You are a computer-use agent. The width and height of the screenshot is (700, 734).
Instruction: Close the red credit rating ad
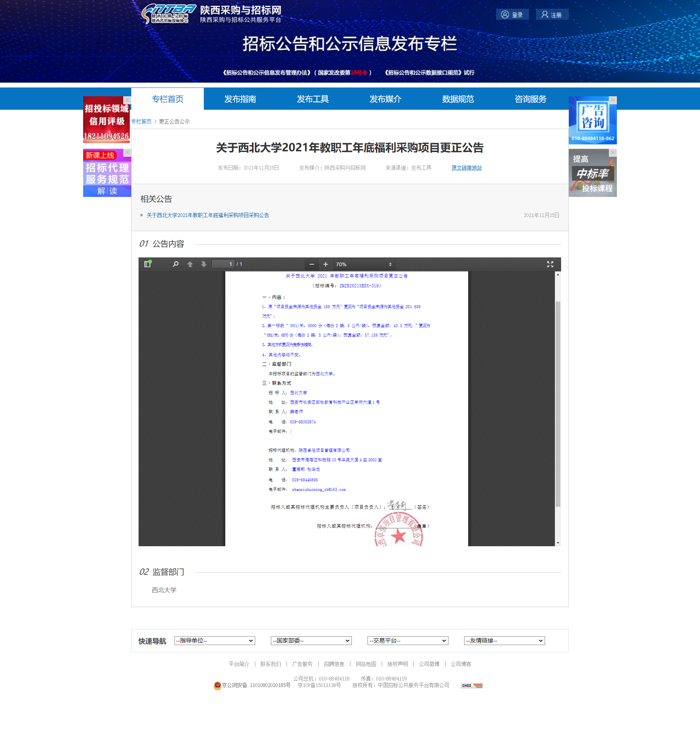click(x=127, y=100)
